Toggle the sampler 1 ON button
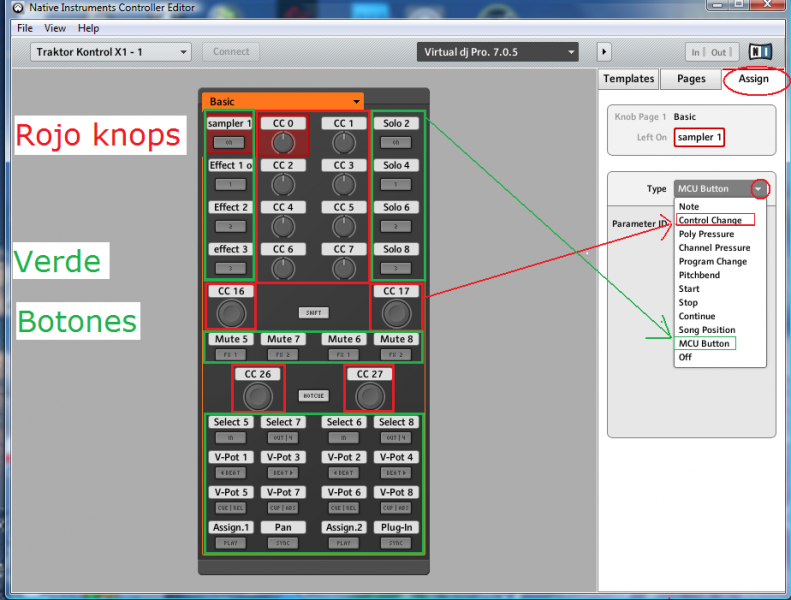 pyautogui.click(x=229, y=142)
